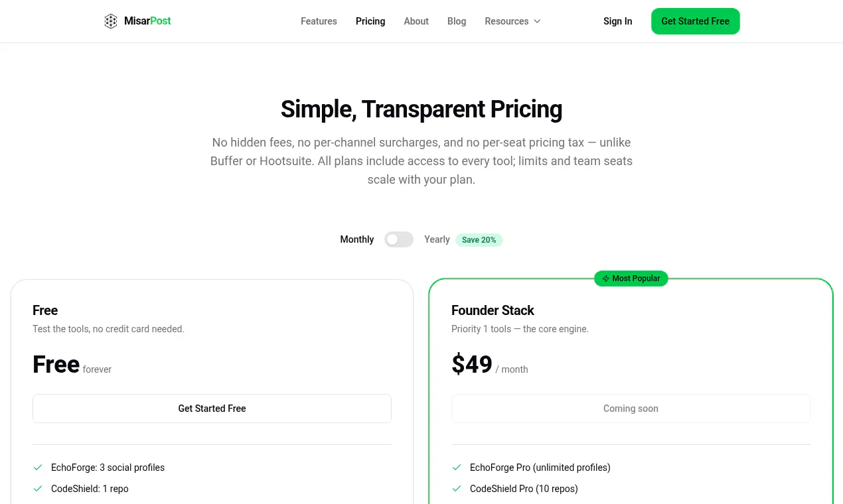Visit the Blog link in navigation
Viewport: 843px width, 504px height.
(457, 21)
